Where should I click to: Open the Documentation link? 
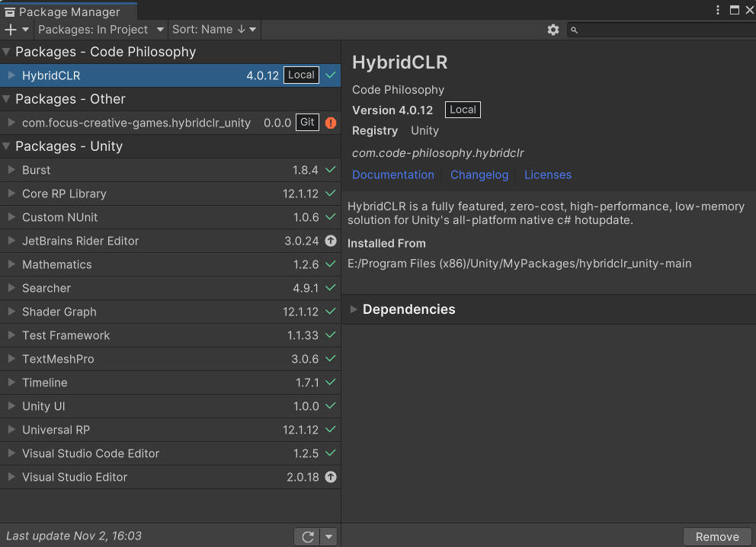(x=393, y=175)
